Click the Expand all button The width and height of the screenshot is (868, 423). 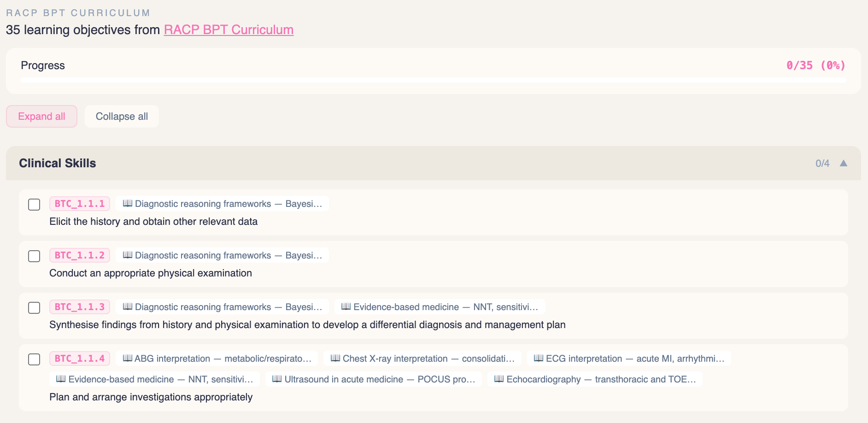click(x=41, y=116)
